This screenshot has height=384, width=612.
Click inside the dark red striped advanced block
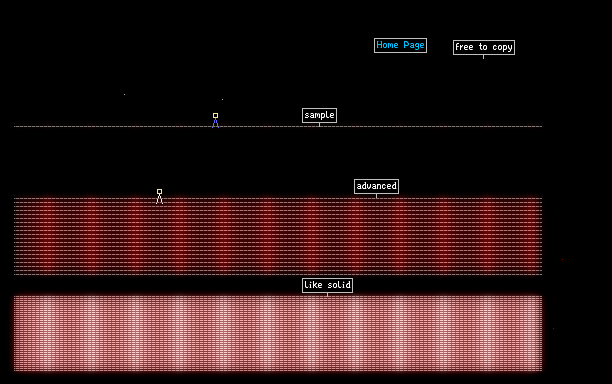tap(278, 236)
